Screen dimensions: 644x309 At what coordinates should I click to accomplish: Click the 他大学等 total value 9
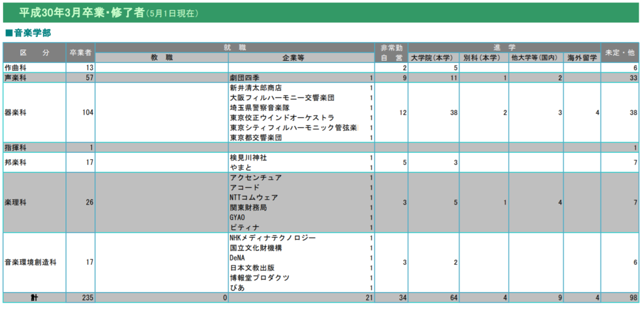pos(560,298)
